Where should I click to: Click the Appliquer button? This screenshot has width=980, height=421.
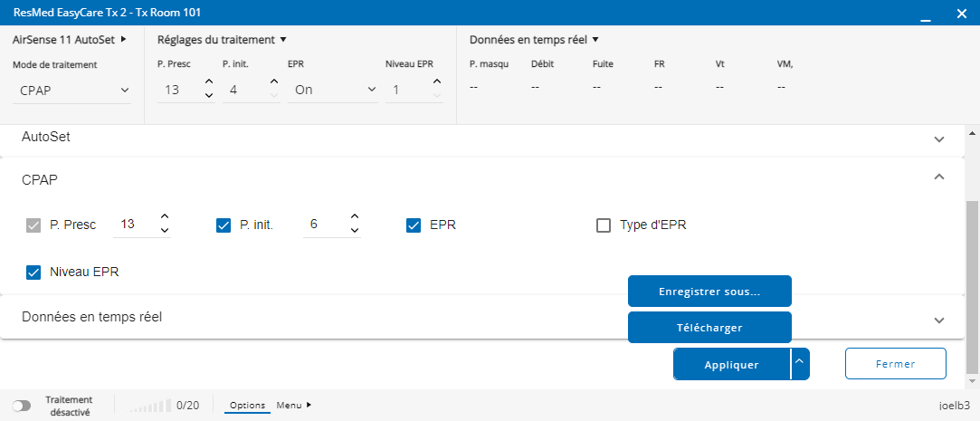pos(732,364)
